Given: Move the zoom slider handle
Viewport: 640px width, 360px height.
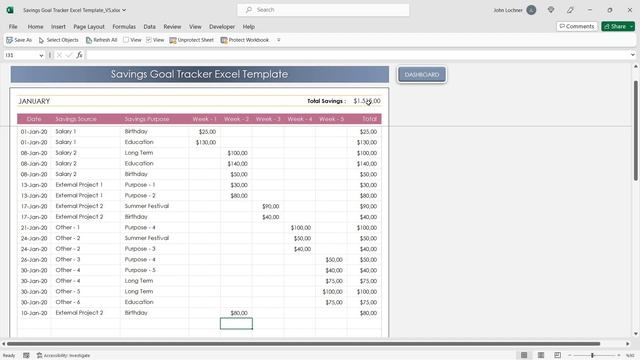Looking at the screenshot, I should point(592,355).
